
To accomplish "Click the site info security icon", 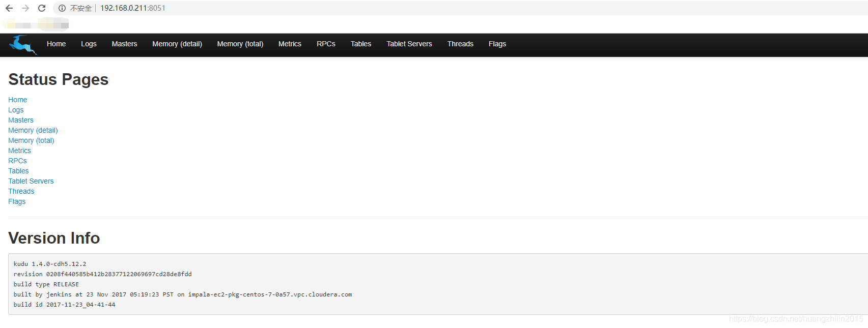I will (62, 8).
